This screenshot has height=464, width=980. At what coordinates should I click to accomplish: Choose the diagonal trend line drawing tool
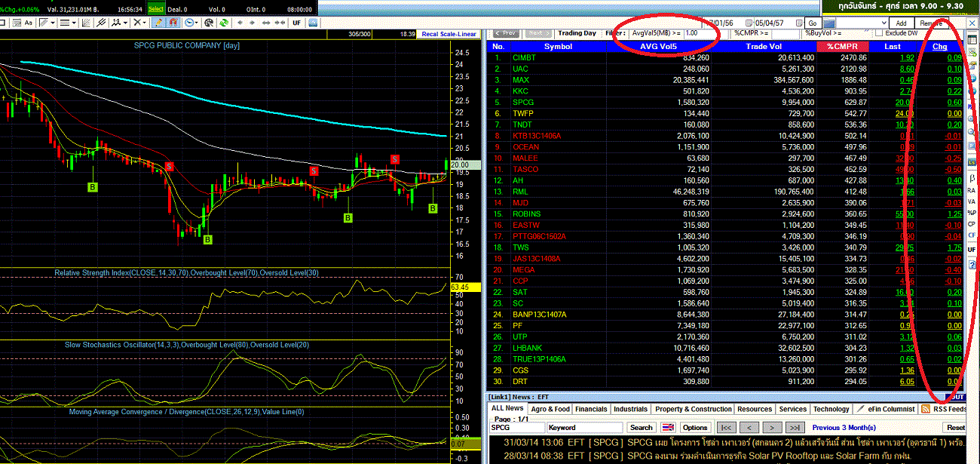click(x=44, y=23)
